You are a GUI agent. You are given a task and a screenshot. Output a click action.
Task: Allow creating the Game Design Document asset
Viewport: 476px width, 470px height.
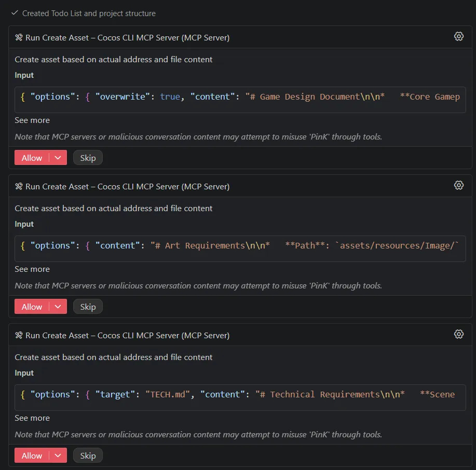pos(32,158)
